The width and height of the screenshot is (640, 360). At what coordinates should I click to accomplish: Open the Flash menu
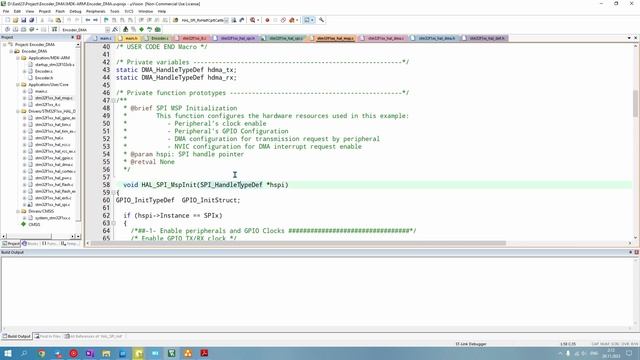(x=60, y=11)
